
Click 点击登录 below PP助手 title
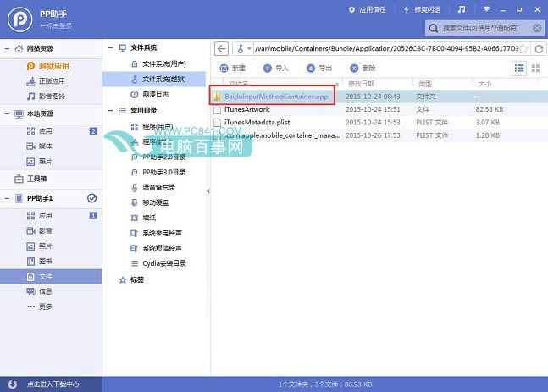click(56, 26)
